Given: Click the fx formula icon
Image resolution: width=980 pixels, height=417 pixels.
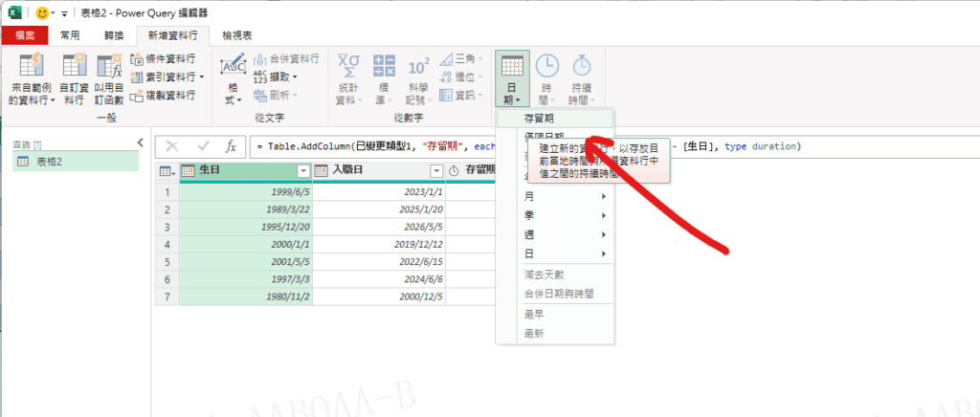Looking at the screenshot, I should click(231, 146).
